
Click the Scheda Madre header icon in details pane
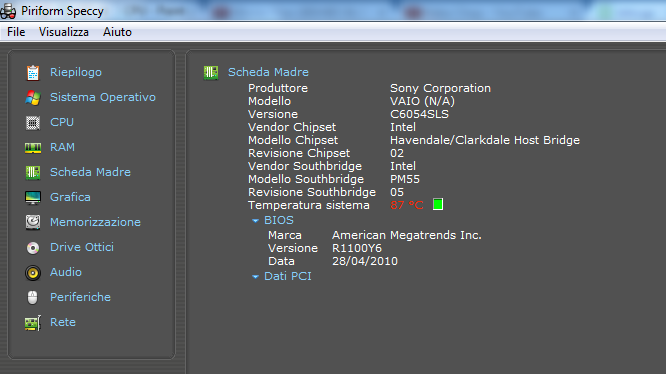tap(211, 73)
